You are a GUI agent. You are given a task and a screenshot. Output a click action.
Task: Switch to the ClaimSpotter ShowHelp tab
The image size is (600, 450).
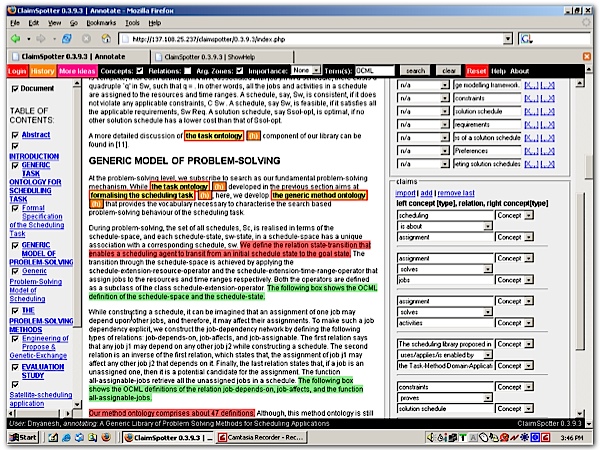click(222, 57)
